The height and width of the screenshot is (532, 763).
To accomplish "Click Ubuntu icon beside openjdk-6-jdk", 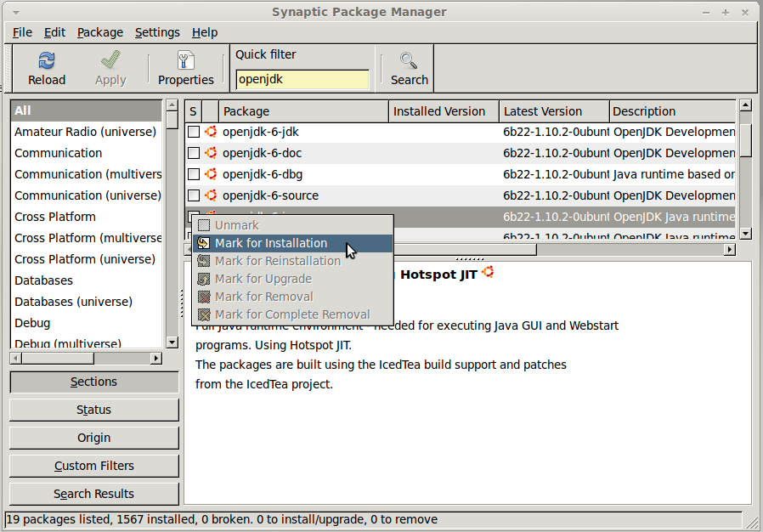I will (211, 132).
